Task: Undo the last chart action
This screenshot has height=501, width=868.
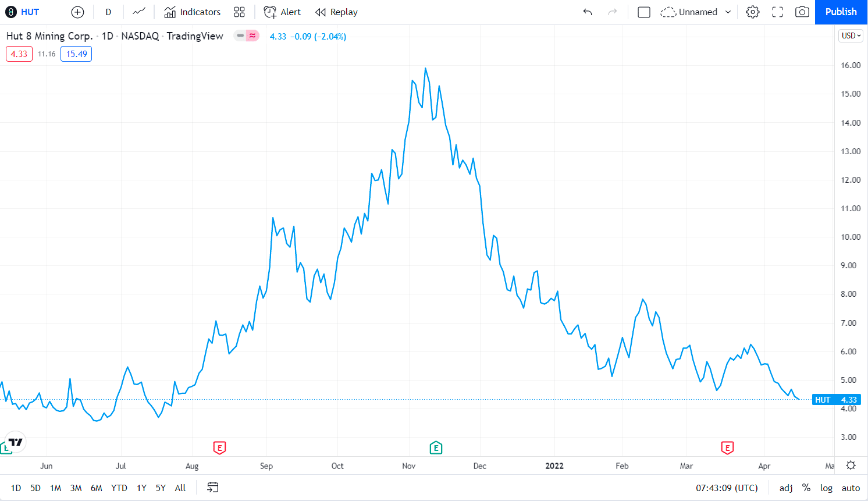Action: coord(588,12)
